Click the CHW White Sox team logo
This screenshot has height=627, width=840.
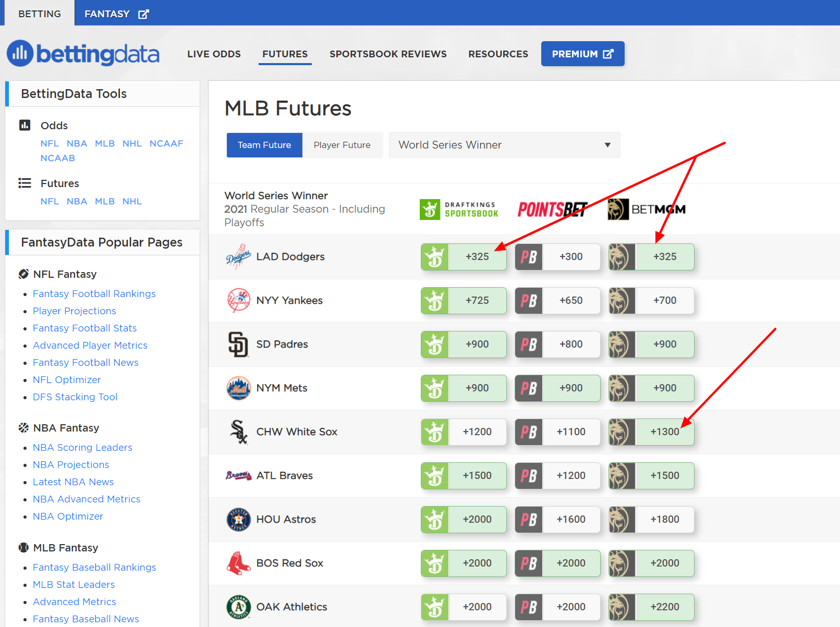238,432
